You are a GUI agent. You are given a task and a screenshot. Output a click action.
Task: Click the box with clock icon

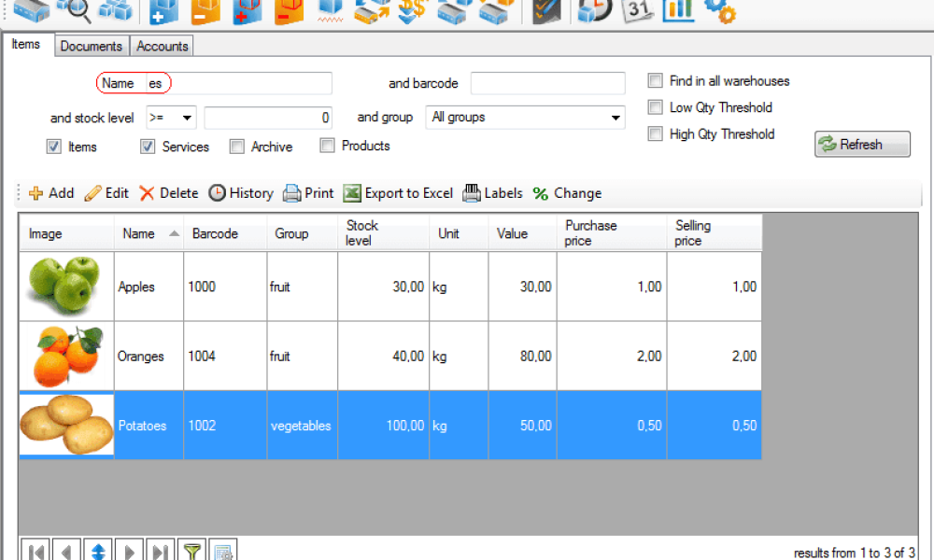pyautogui.click(x=594, y=10)
